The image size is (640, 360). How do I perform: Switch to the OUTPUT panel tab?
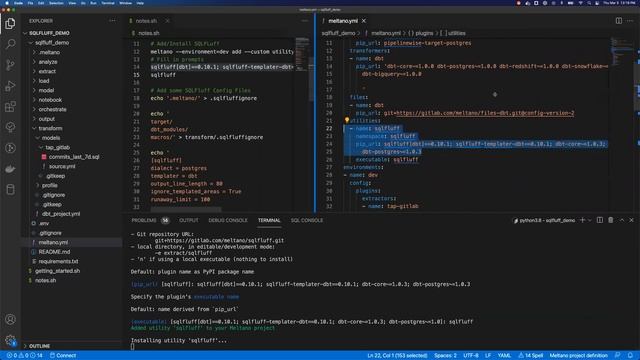point(189,220)
